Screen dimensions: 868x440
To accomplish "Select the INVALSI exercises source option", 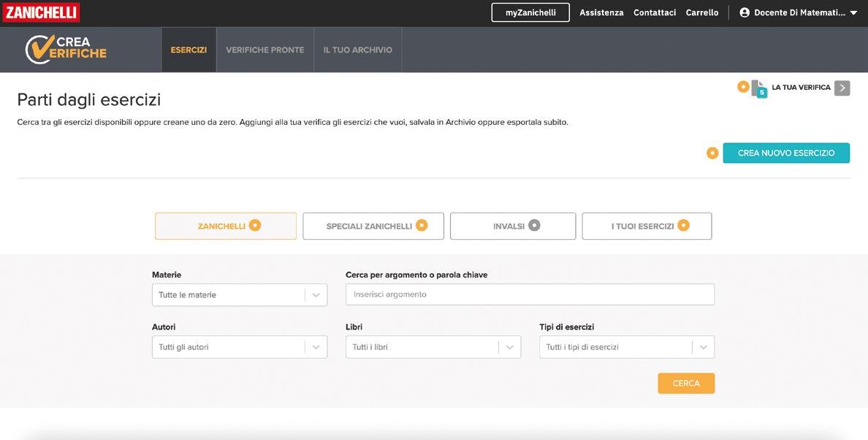I will click(x=513, y=227).
